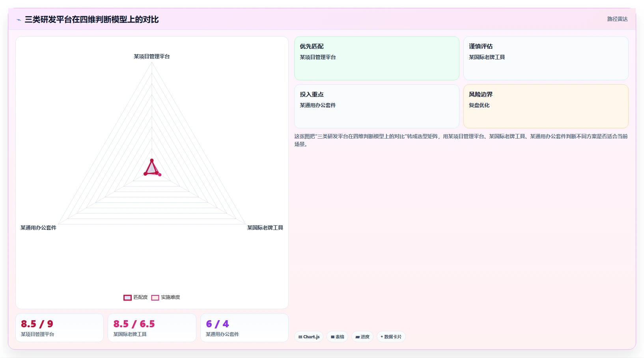Click the heading 三类研发平台在四维判断模型上的对比

91,20
